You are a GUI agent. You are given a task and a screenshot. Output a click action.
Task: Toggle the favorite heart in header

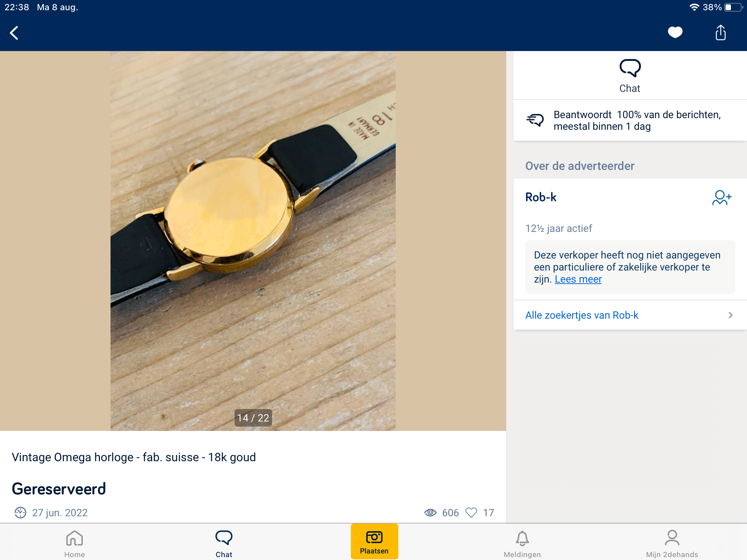click(675, 32)
